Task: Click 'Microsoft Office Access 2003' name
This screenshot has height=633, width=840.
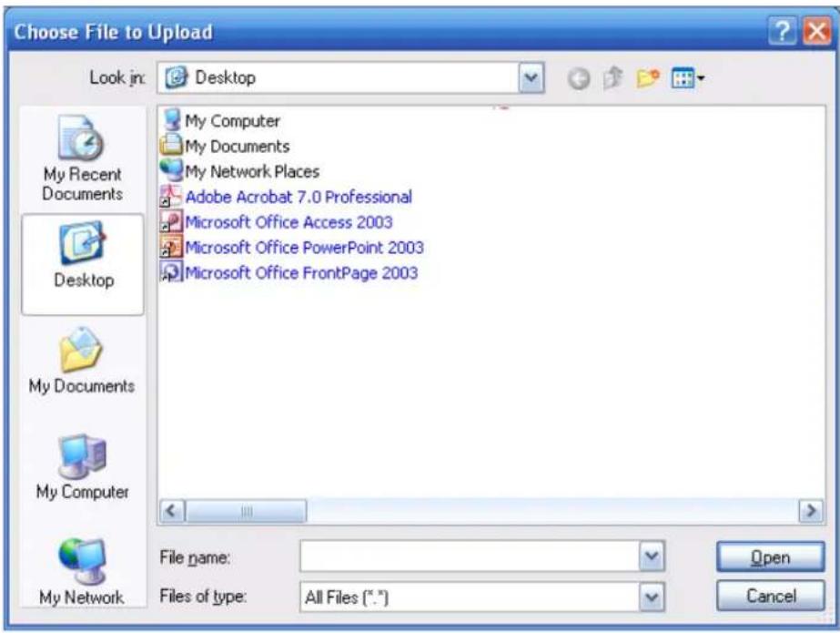Action: (288, 222)
